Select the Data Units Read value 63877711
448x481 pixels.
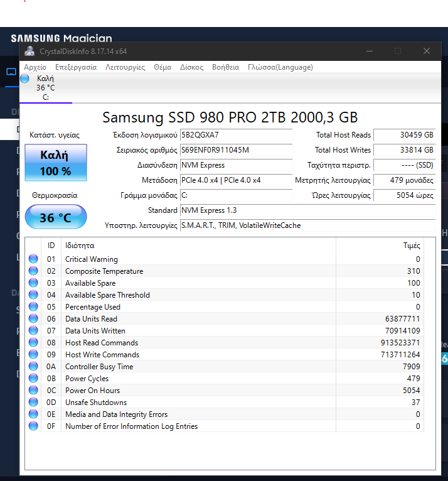tap(402, 319)
